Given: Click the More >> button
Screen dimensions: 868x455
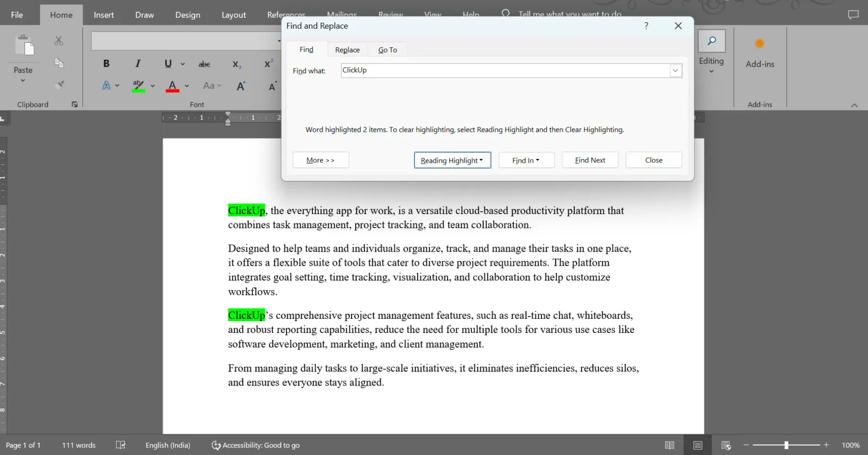Looking at the screenshot, I should [321, 160].
